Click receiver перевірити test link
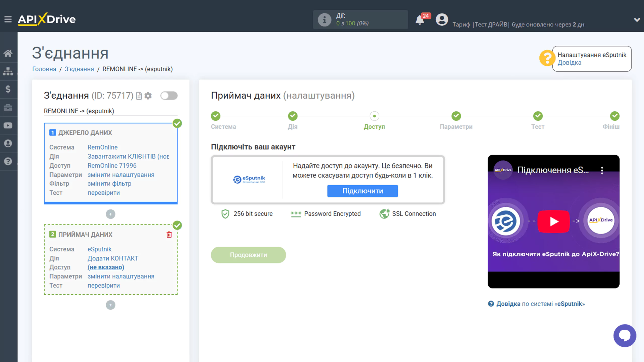 pyautogui.click(x=104, y=286)
